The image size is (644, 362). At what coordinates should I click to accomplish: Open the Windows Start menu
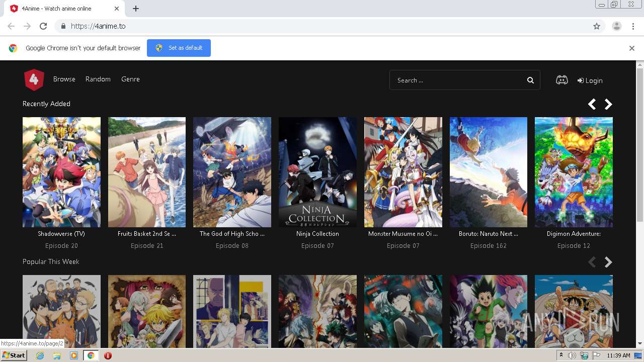14,355
